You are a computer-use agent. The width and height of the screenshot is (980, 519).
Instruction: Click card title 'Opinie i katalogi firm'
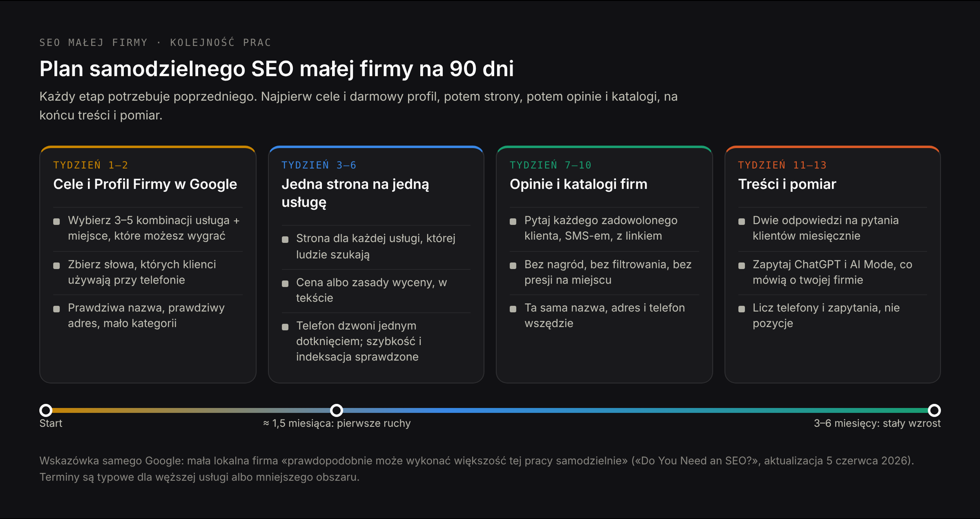pos(578,184)
